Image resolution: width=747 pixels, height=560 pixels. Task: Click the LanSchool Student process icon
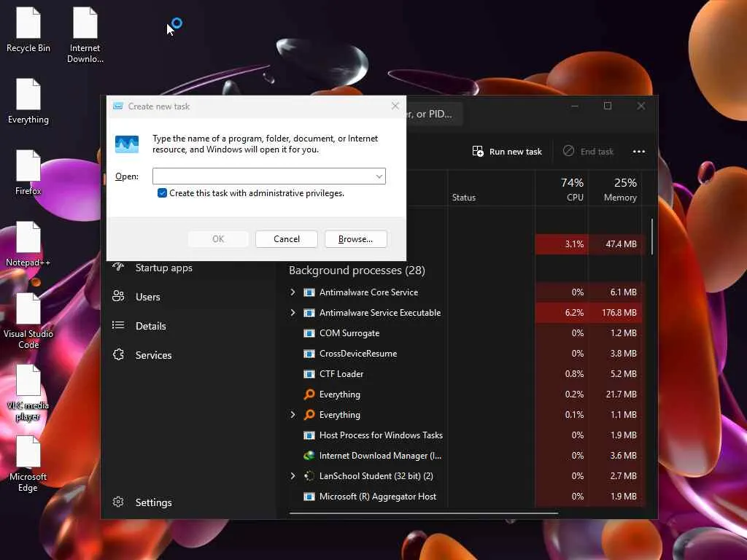[x=309, y=475]
